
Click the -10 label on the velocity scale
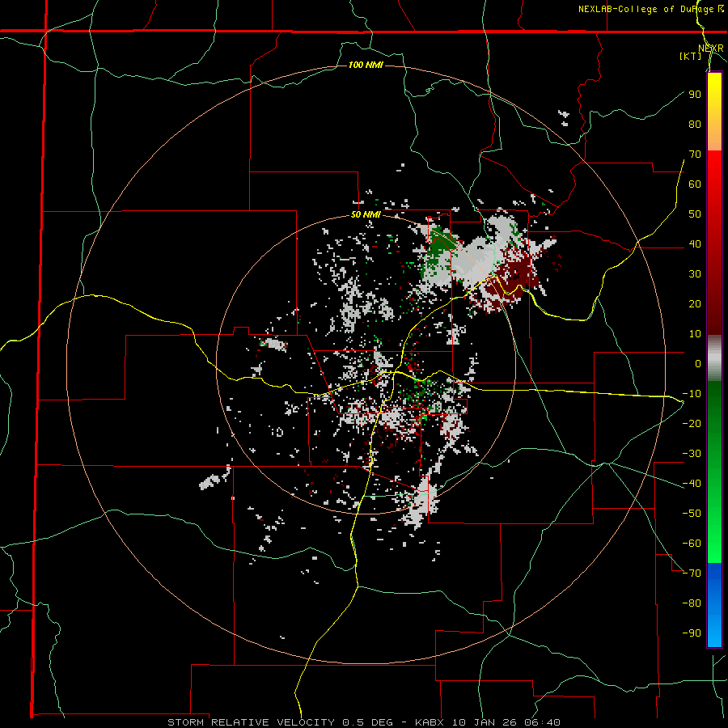point(692,394)
